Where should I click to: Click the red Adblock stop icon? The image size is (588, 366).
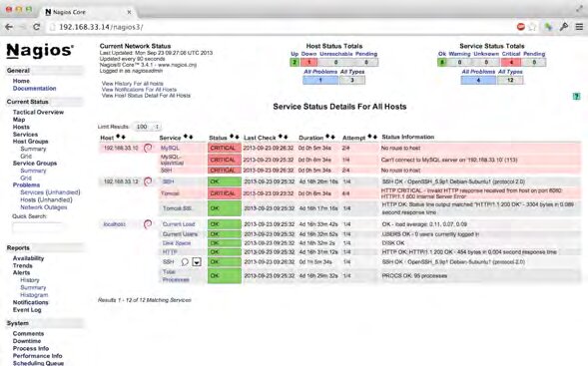coord(520,27)
